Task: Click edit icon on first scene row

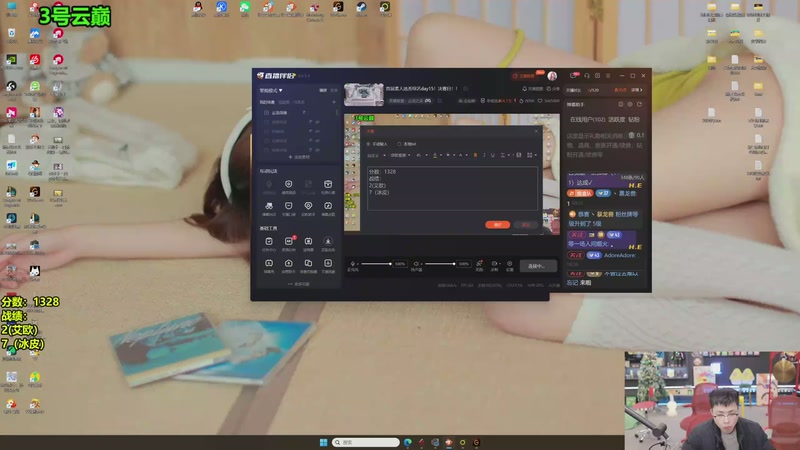Action: pyautogui.click(x=304, y=113)
